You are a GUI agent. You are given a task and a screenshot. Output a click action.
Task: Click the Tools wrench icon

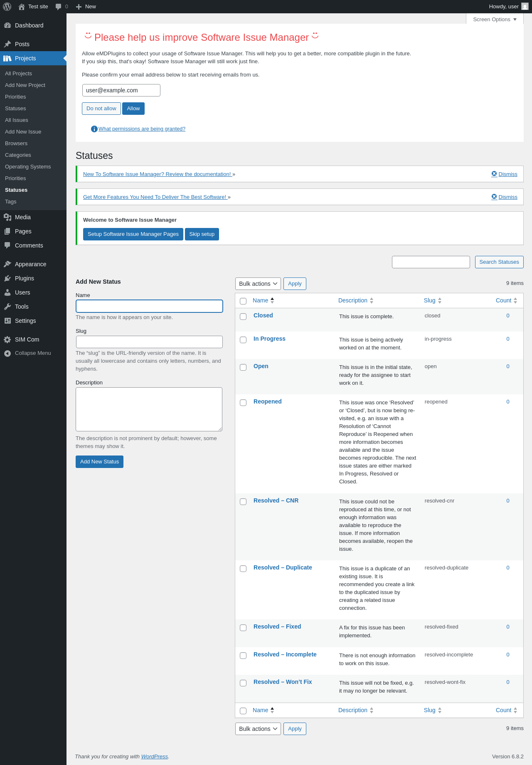7,307
